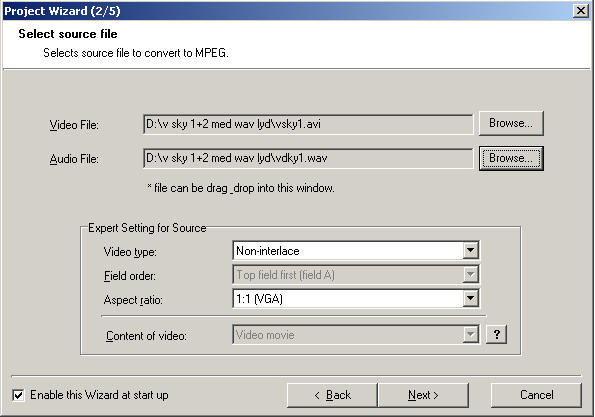Click the Project Wizard (2/5) title bar
This screenshot has width=595, height=417.
click(x=288, y=11)
